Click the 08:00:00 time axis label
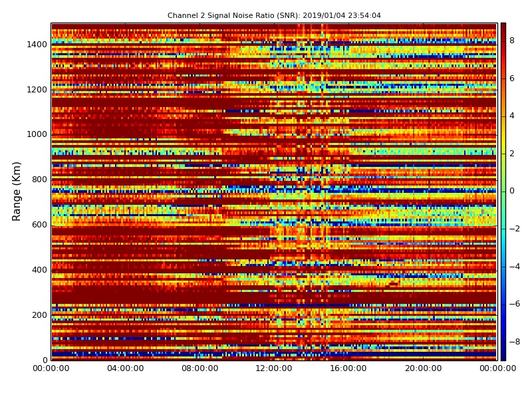Image resolution: width=532 pixels, height=399 pixels. pyautogui.click(x=200, y=368)
